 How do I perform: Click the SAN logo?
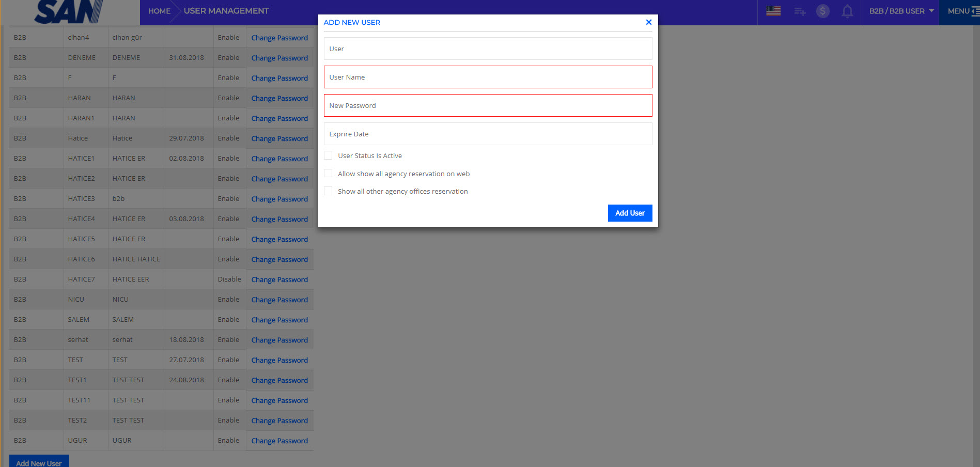[x=69, y=12]
